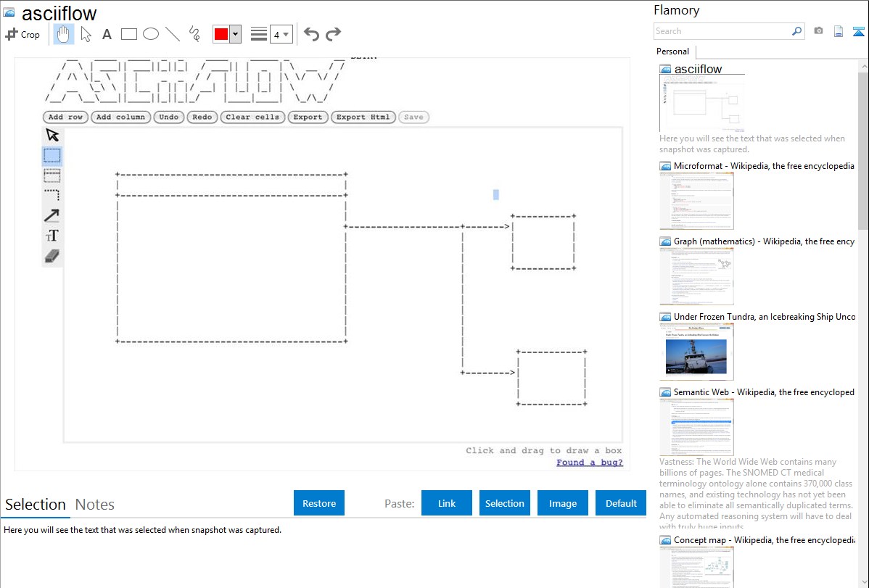869x588 pixels.
Task: Undo the last annotation
Action: tap(311, 34)
